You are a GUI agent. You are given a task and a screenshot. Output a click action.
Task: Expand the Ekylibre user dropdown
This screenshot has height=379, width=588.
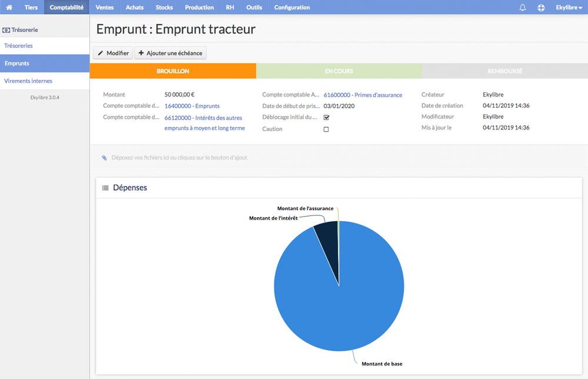tap(569, 8)
